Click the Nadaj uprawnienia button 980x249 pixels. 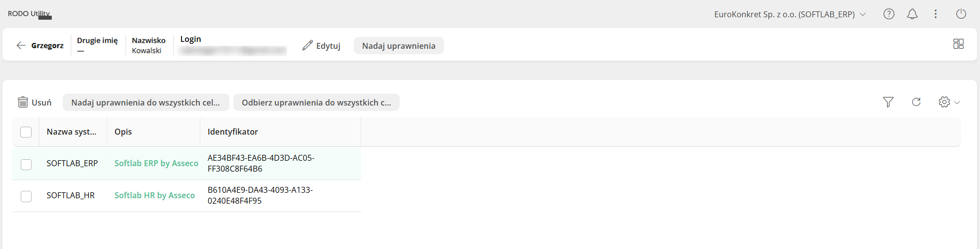pos(399,46)
